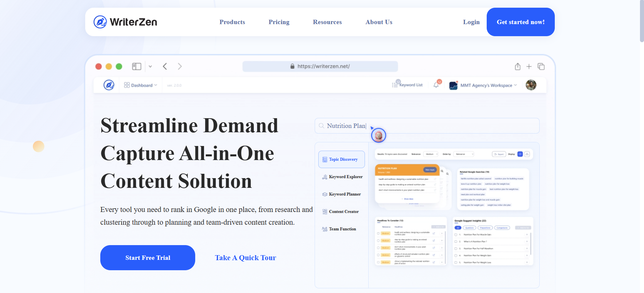Check the 'effects of structured ramadan' headline checkbox

click(378, 255)
